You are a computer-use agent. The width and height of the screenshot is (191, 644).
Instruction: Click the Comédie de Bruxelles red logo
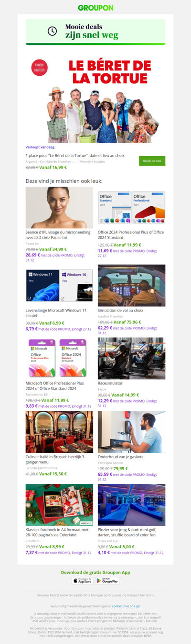(39, 67)
